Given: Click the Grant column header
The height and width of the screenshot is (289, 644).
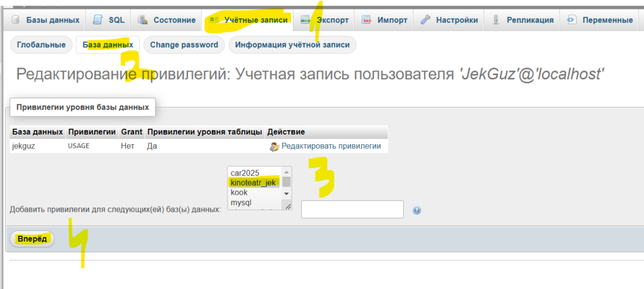Looking at the screenshot, I should [131, 132].
